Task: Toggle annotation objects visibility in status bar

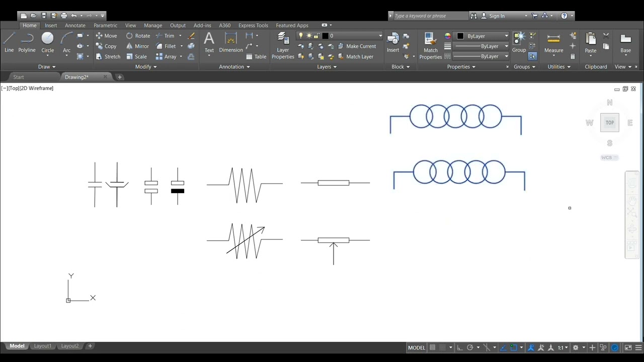Action: (x=530, y=347)
